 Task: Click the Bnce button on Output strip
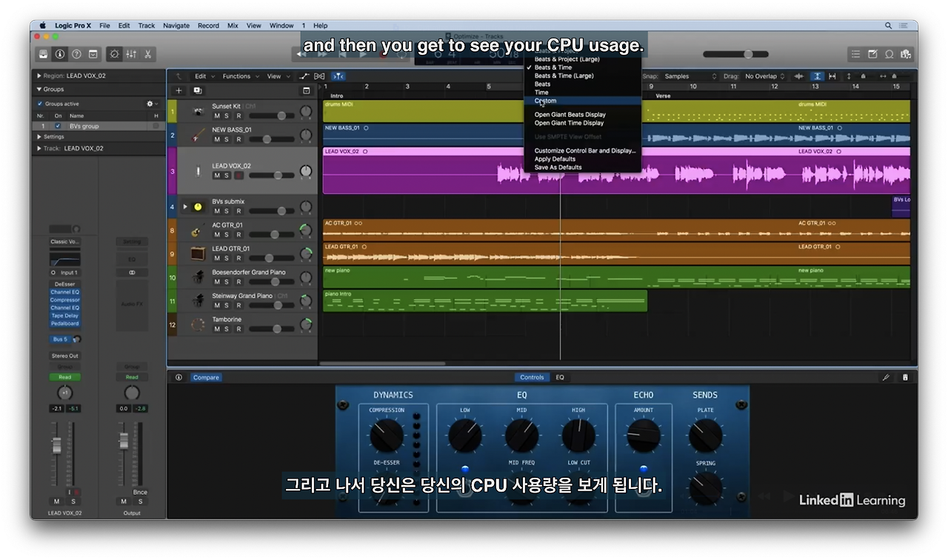(140, 492)
